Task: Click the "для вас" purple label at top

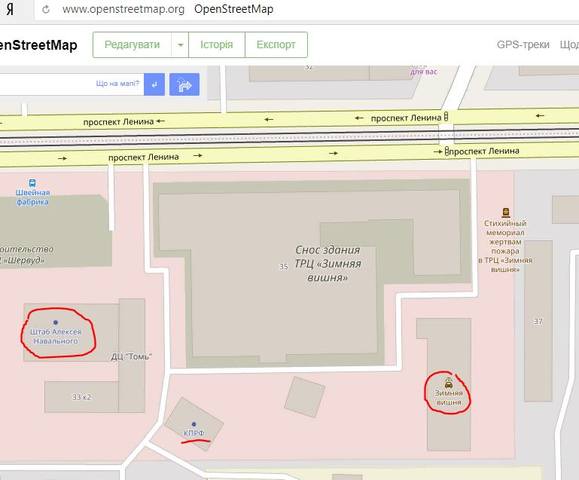Action: click(424, 72)
